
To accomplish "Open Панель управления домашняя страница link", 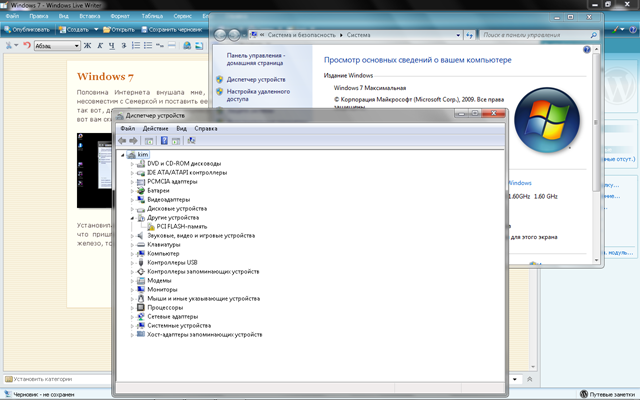I will 256,59.
